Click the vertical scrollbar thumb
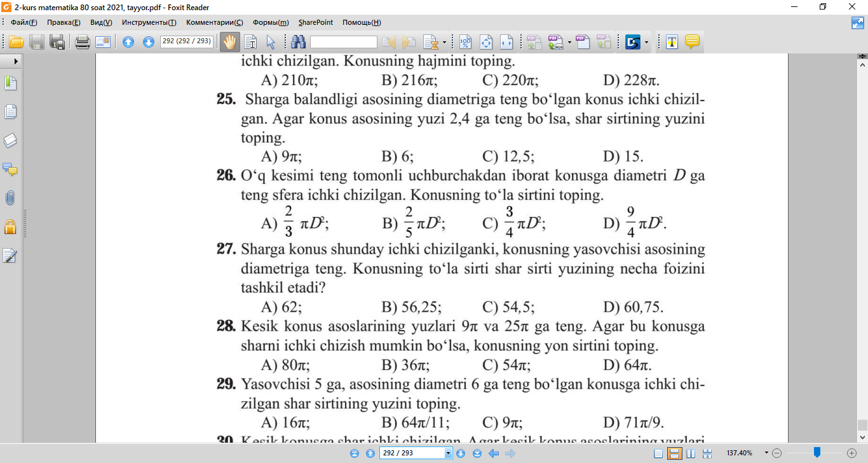The width and height of the screenshot is (868, 463). pos(862,425)
